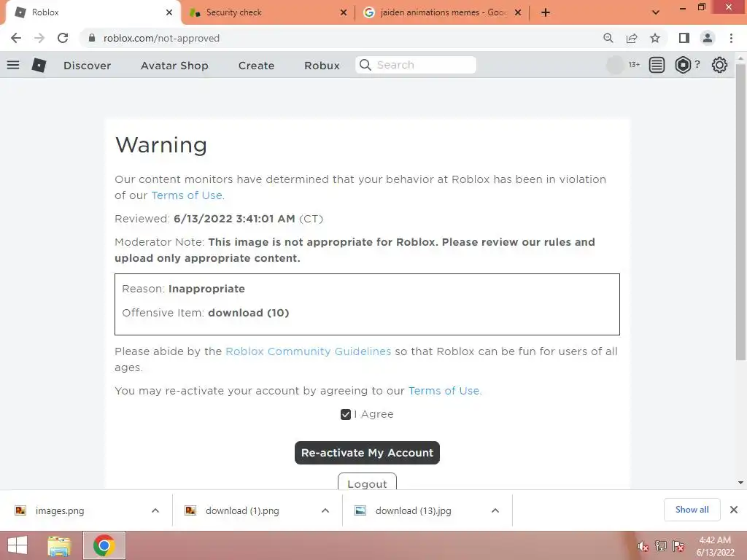Click the Roblox logo home icon

[x=39, y=65]
